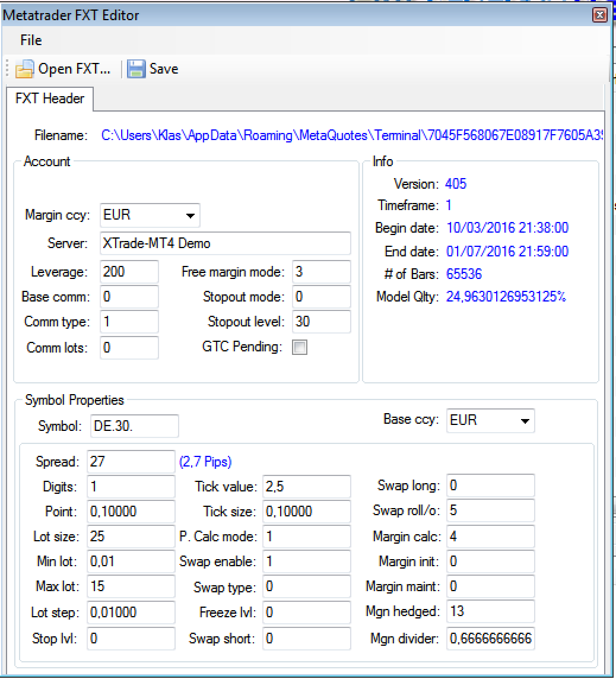The width and height of the screenshot is (616, 679).
Task: Click the Digits input field
Action: (131, 487)
